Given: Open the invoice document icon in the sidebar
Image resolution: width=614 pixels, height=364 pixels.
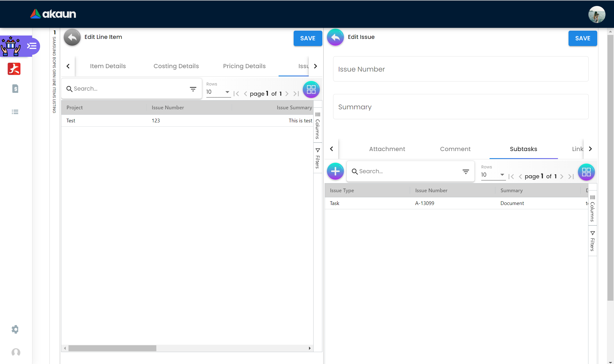Looking at the screenshot, I should click(15, 89).
